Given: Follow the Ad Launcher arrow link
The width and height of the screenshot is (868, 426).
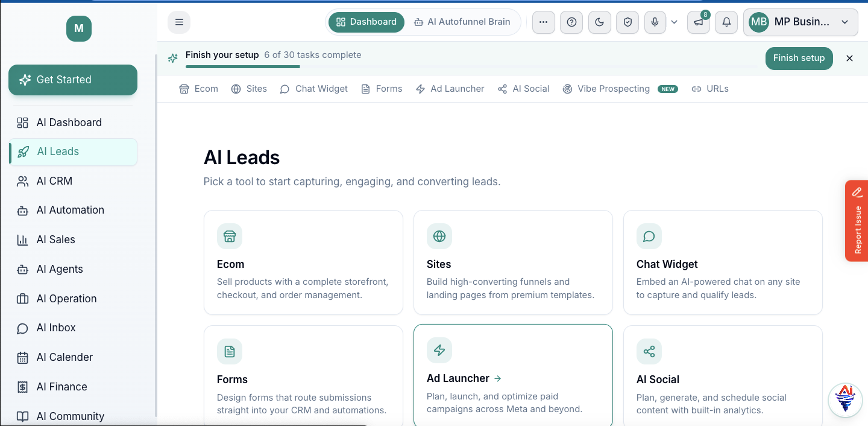Looking at the screenshot, I should click(x=498, y=378).
